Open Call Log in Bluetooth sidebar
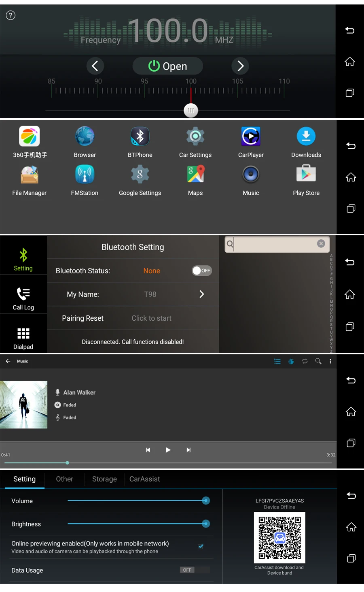 (23, 298)
